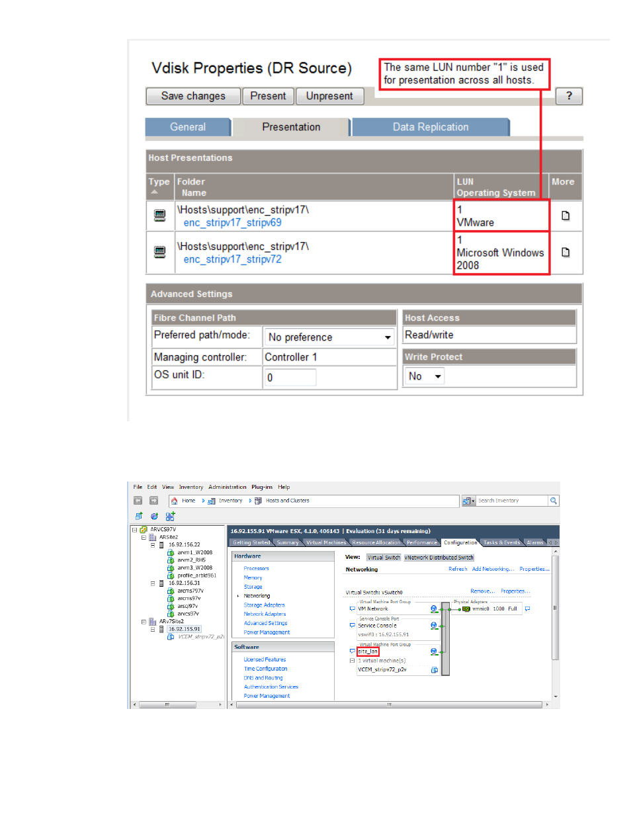The image size is (631, 840).
Task: Click the Service Console globe port icon
Action: click(434, 625)
